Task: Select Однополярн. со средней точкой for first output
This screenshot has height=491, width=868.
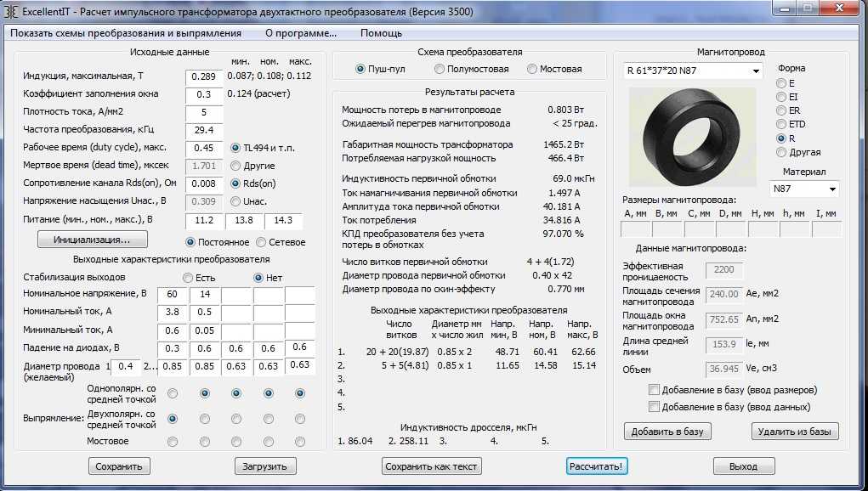Action: pyautogui.click(x=173, y=393)
